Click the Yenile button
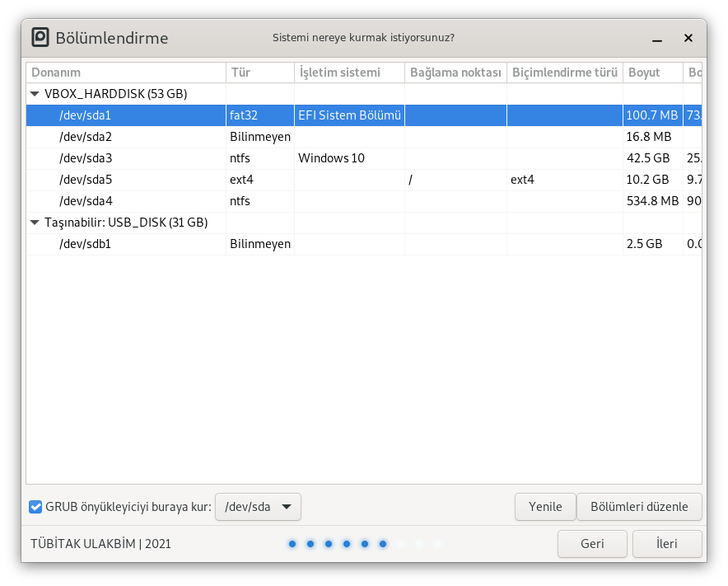This screenshot has width=728, height=586. click(545, 507)
